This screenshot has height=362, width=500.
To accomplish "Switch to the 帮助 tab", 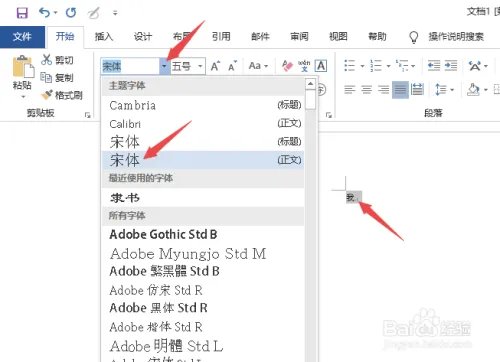I will pyautogui.click(x=377, y=37).
